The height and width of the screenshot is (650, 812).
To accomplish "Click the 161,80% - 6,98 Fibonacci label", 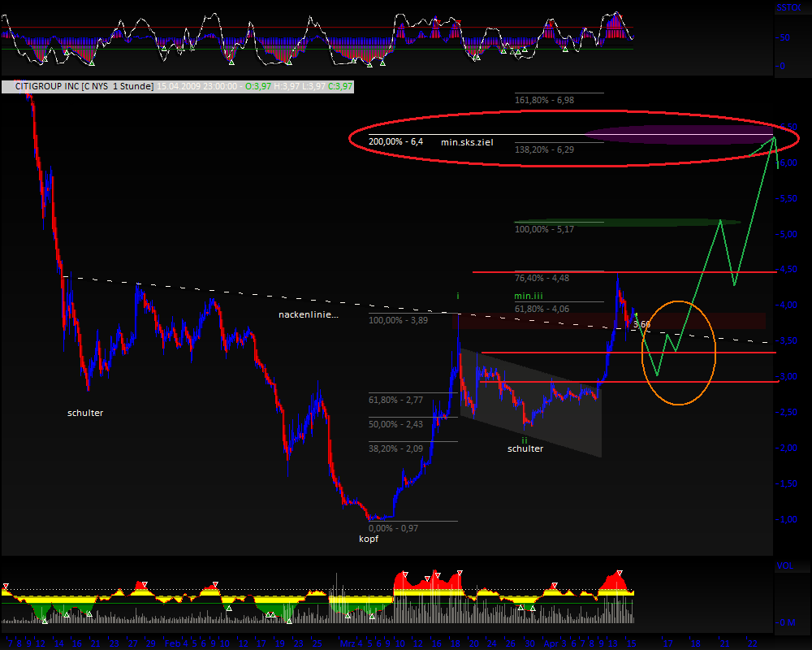I will point(544,100).
